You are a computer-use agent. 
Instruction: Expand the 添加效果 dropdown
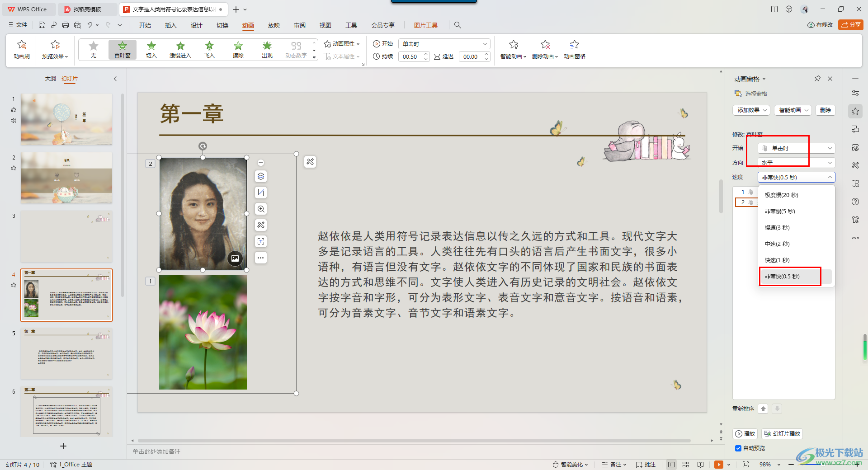click(x=751, y=110)
